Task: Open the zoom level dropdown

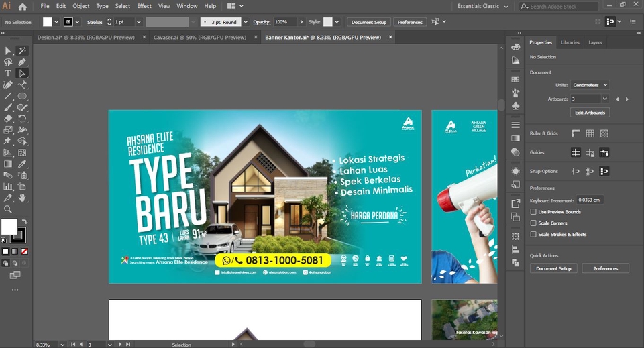Action: pos(62,345)
